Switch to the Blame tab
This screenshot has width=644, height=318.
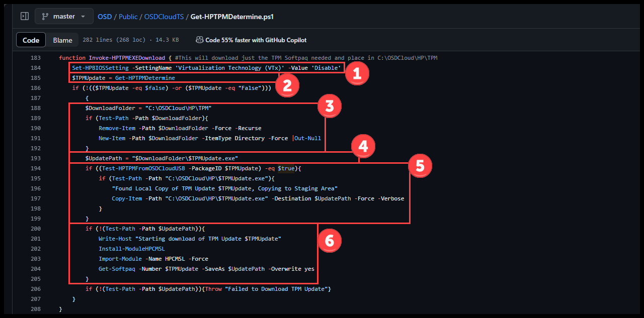pyautogui.click(x=62, y=39)
